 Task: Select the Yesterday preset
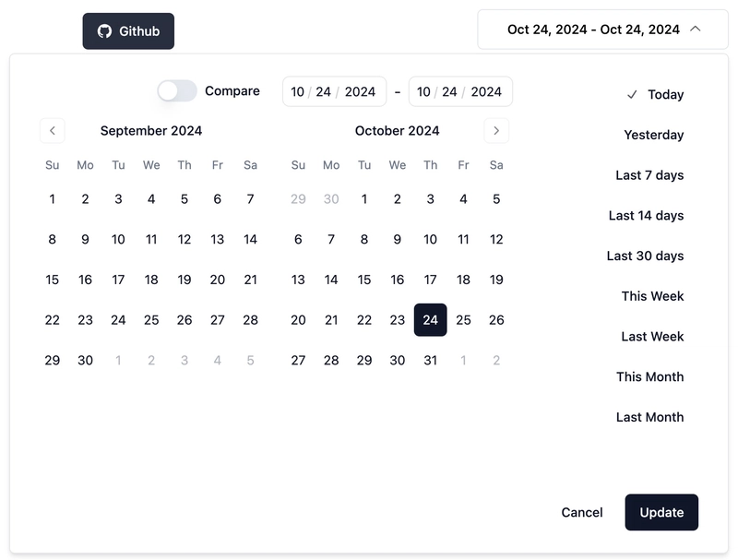click(654, 135)
